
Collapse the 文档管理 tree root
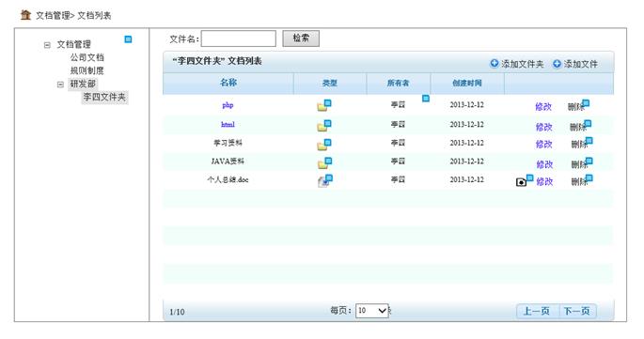click(x=47, y=45)
